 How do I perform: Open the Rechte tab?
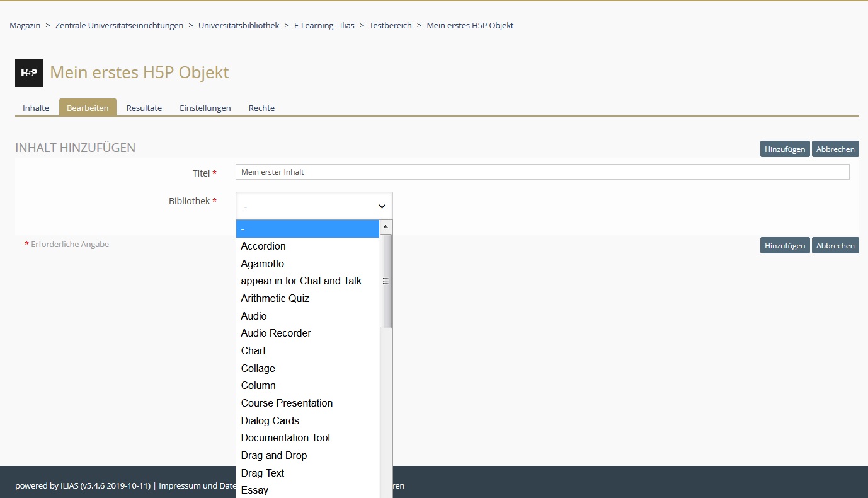tap(261, 108)
